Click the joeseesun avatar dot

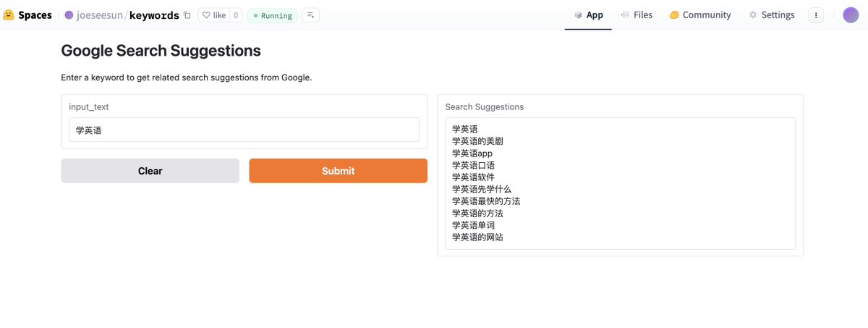tap(69, 15)
